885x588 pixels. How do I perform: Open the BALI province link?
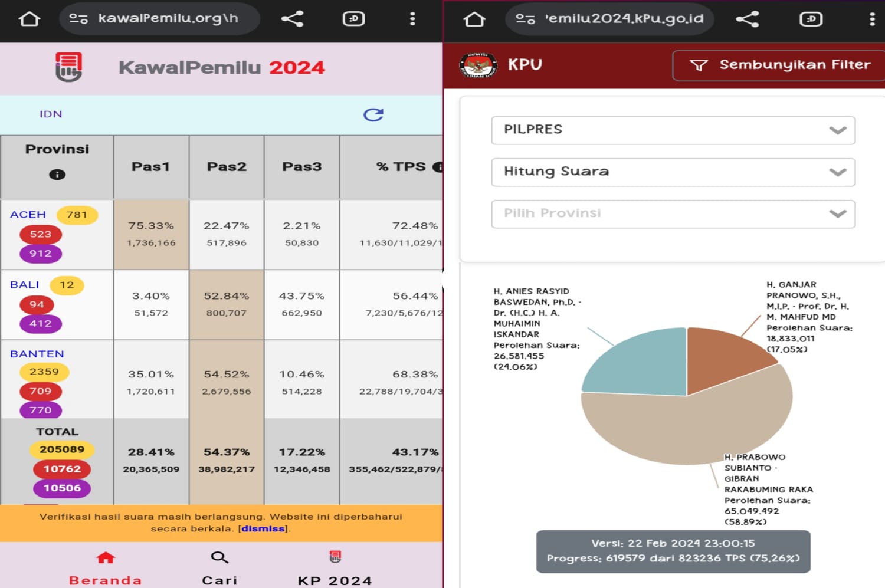tap(25, 285)
